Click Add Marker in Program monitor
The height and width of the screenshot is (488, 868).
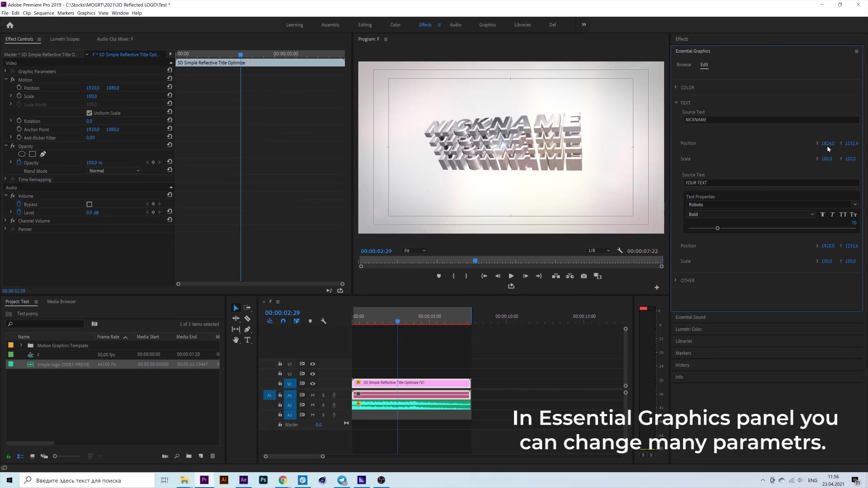[x=439, y=276]
